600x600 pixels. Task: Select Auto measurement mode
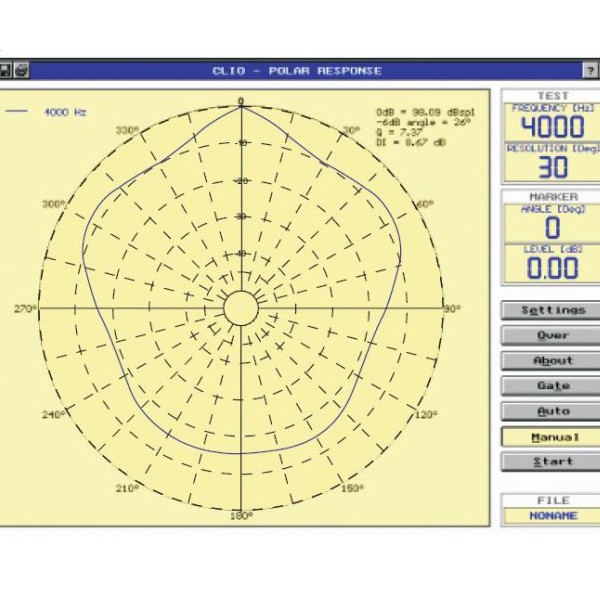coord(552,411)
